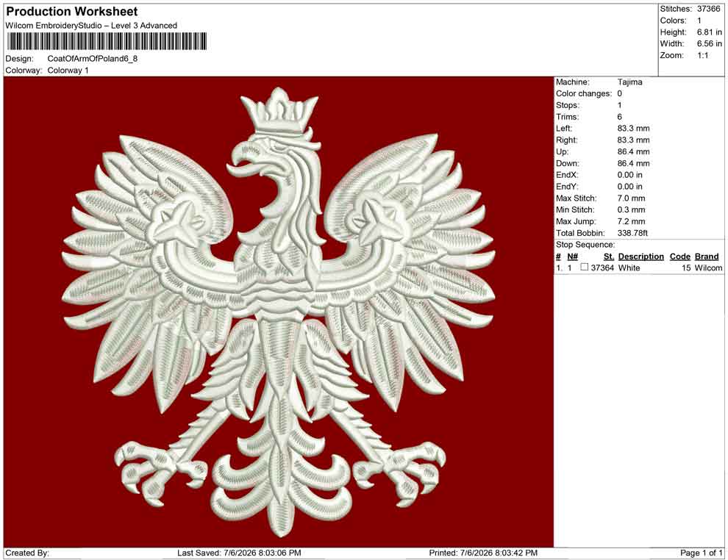This screenshot has width=728, height=560.
Task: Click the Left value '83.3 mm'
Action: 633,129
